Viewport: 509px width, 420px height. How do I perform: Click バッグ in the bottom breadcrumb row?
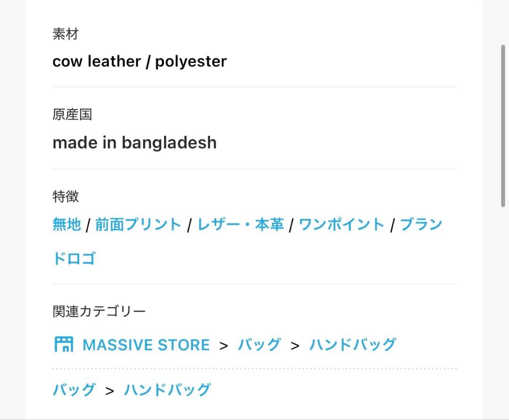tap(74, 390)
